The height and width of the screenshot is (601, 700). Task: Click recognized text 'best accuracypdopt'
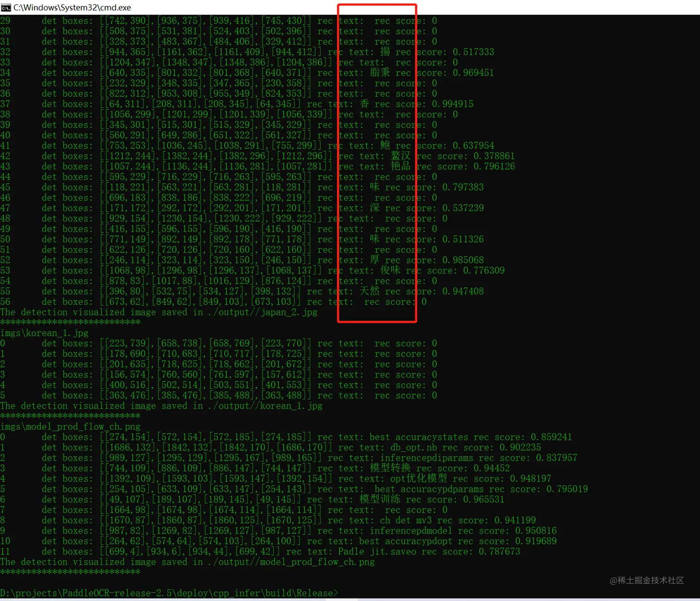406,541
